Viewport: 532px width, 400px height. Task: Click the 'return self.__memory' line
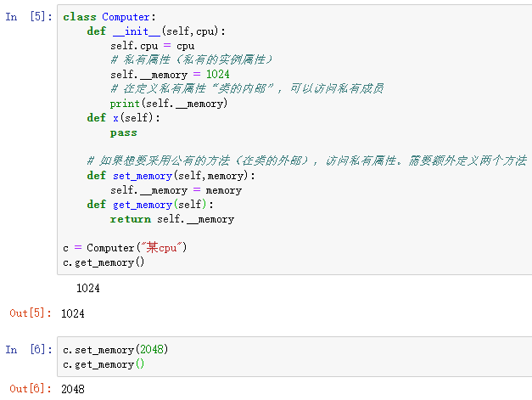tap(172, 219)
